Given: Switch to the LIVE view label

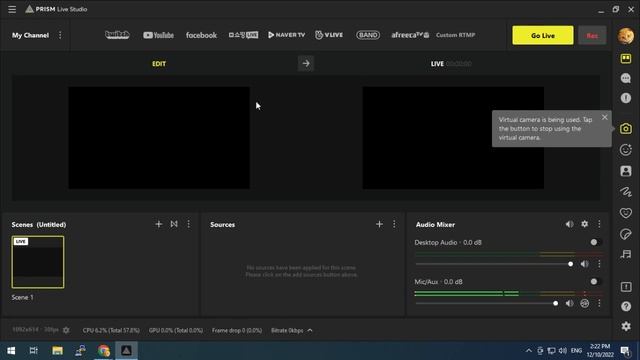Looking at the screenshot, I should click(437, 64).
